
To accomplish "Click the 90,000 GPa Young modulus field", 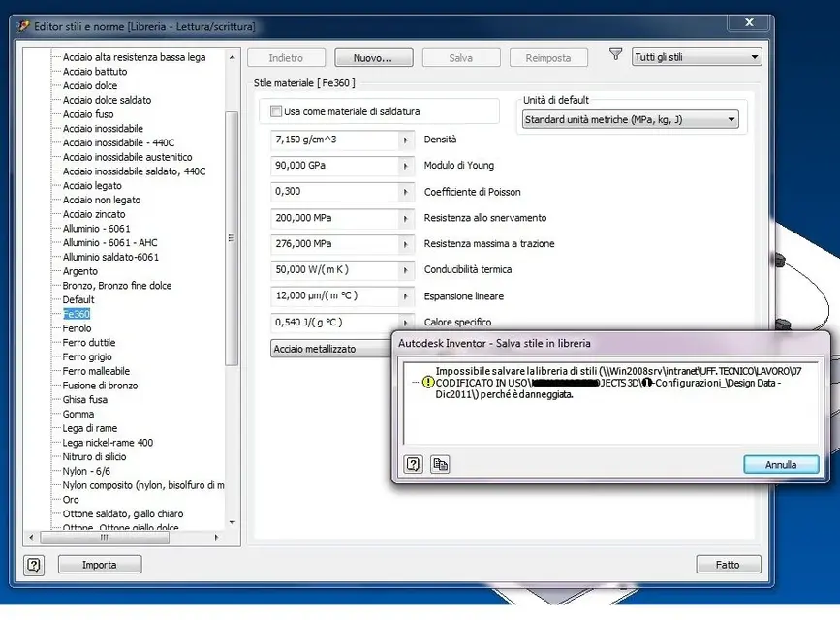I will pyautogui.click(x=334, y=166).
